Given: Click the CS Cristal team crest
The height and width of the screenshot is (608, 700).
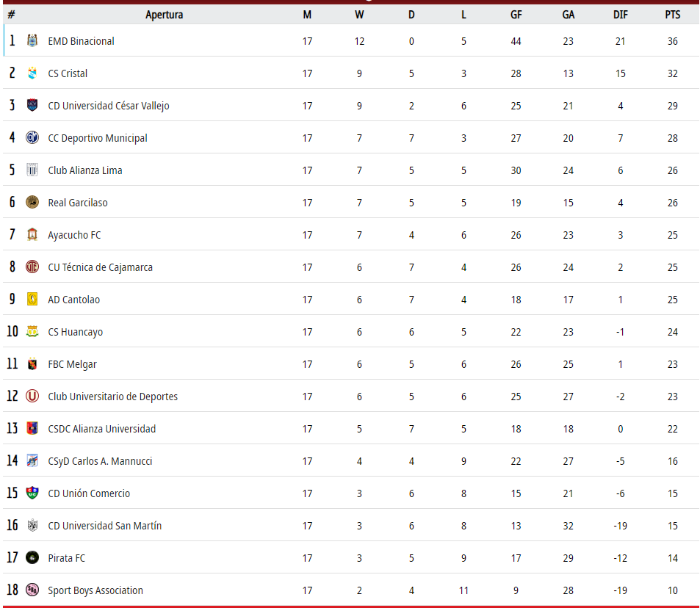Looking at the screenshot, I should (32, 73).
